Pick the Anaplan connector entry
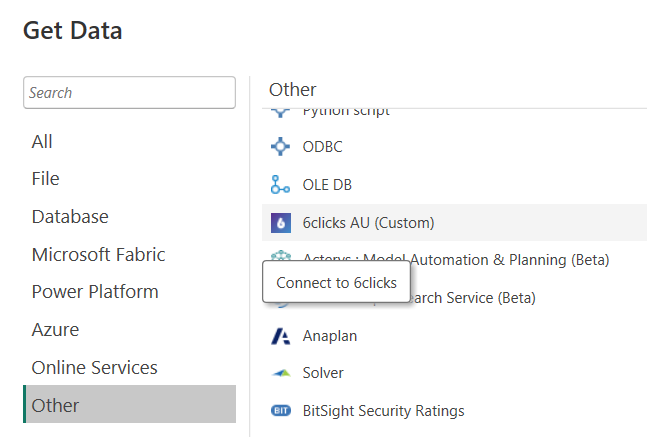 coord(454,336)
